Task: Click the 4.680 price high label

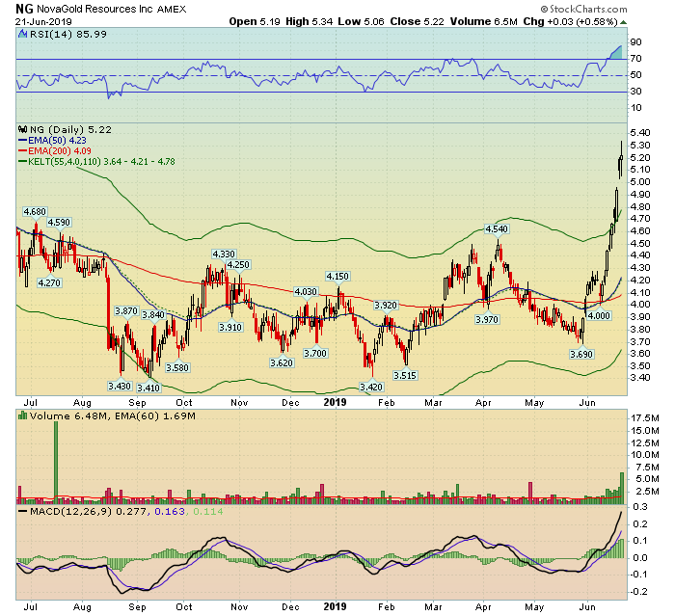Action: (x=35, y=212)
